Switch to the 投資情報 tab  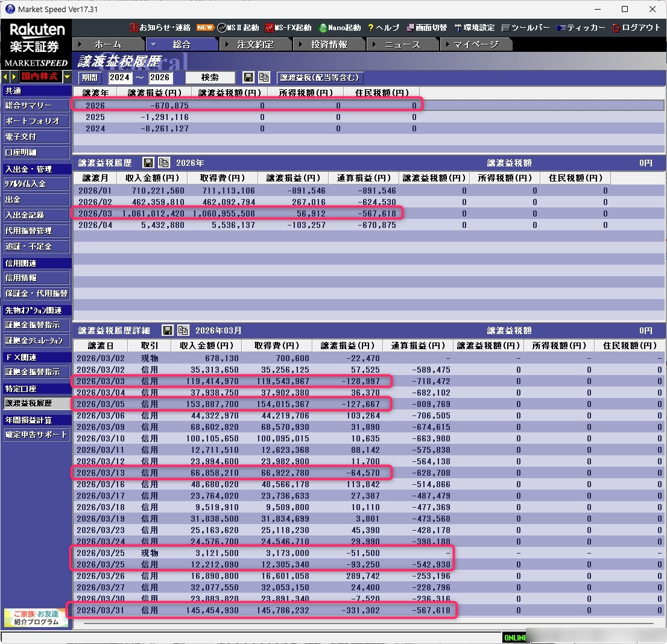point(329,45)
